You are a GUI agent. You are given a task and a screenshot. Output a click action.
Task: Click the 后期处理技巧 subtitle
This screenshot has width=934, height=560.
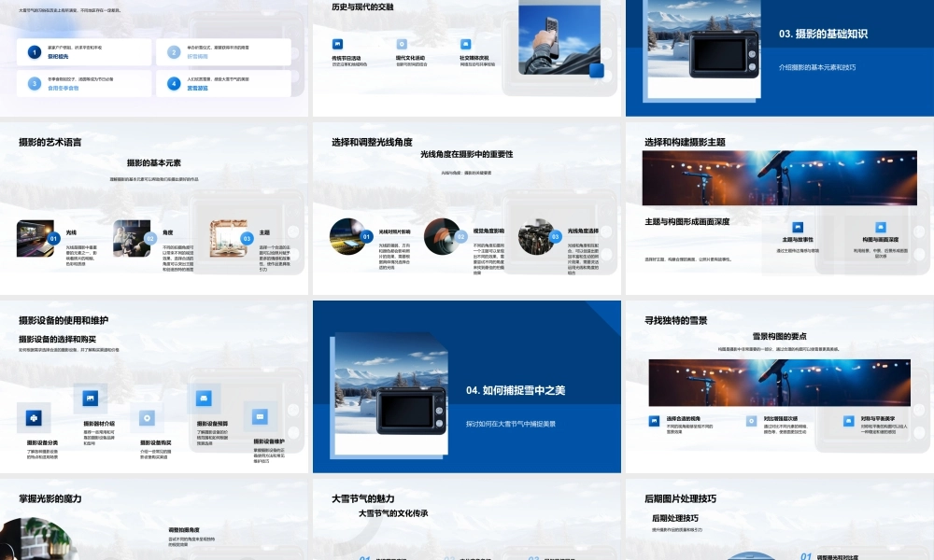point(675,518)
